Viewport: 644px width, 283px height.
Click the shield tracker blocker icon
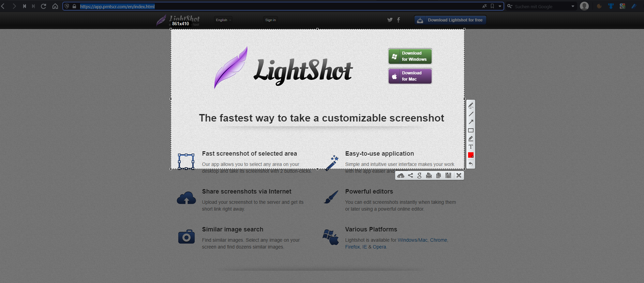(67, 6)
